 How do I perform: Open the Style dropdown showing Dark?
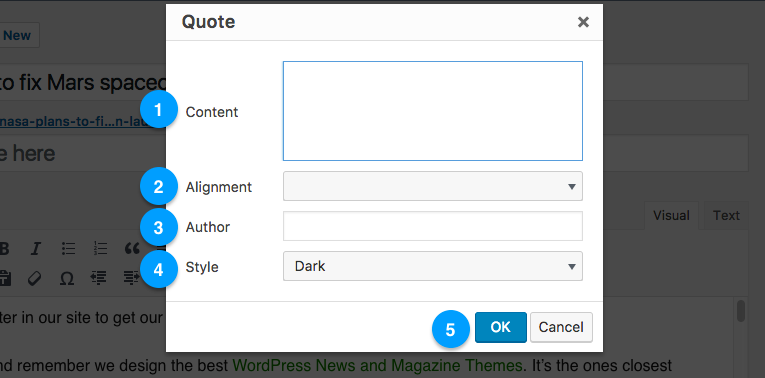[x=433, y=266]
